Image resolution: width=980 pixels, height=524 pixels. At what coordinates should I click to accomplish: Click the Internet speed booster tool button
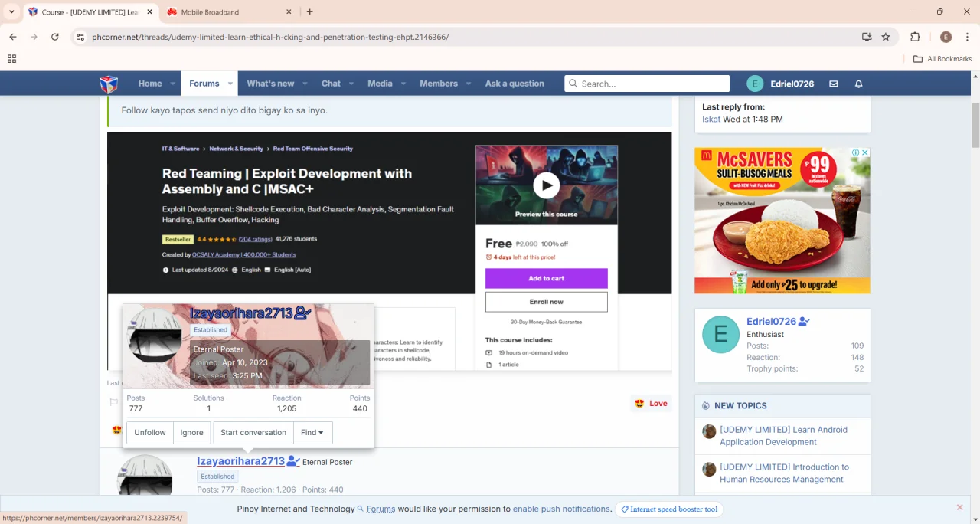(x=669, y=509)
